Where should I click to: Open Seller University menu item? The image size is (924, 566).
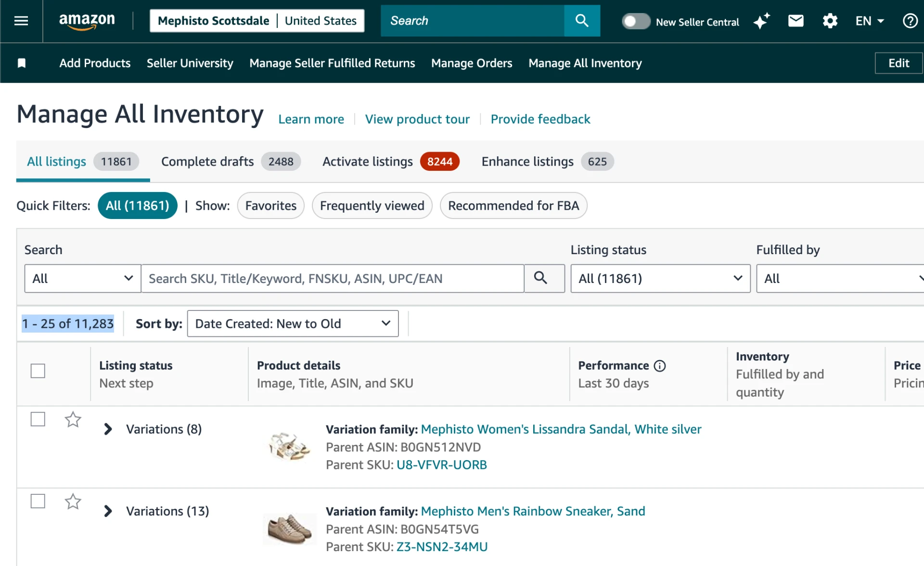point(190,63)
